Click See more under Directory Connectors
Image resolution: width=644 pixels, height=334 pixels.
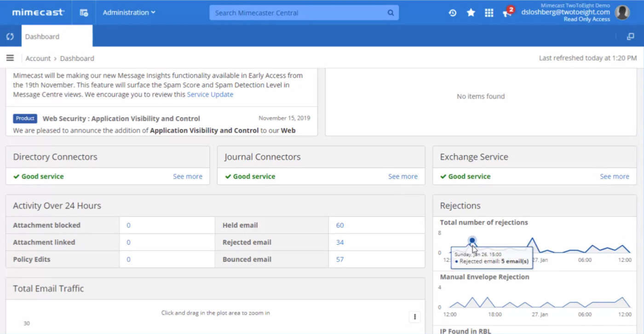tap(187, 176)
